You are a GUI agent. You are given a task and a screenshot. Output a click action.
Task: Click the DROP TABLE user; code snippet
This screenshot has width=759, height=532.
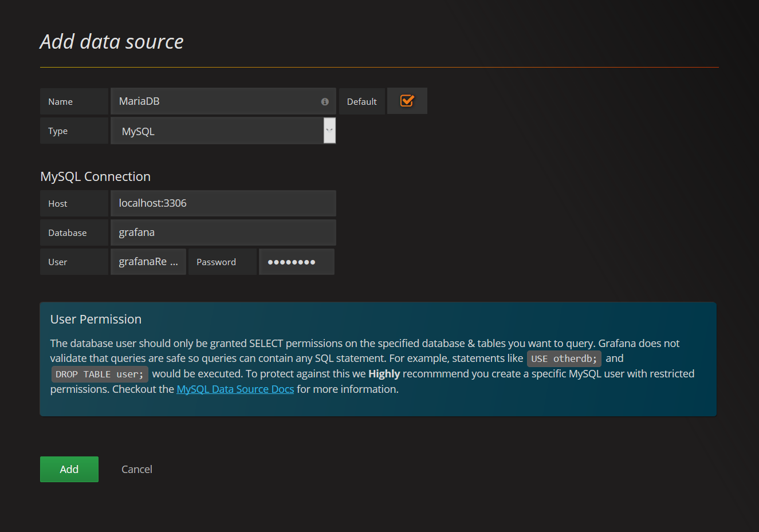100,375
